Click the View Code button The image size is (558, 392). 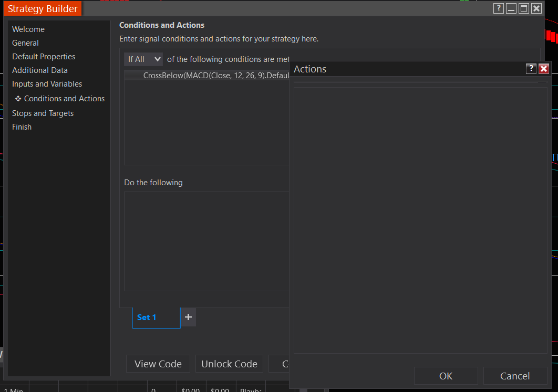tap(158, 364)
